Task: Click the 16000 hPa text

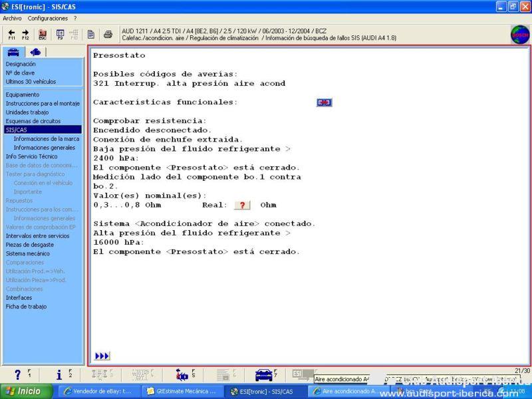Action: coord(119,242)
